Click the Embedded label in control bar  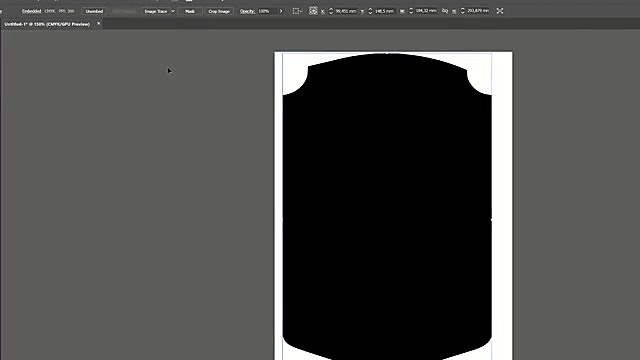coord(31,11)
